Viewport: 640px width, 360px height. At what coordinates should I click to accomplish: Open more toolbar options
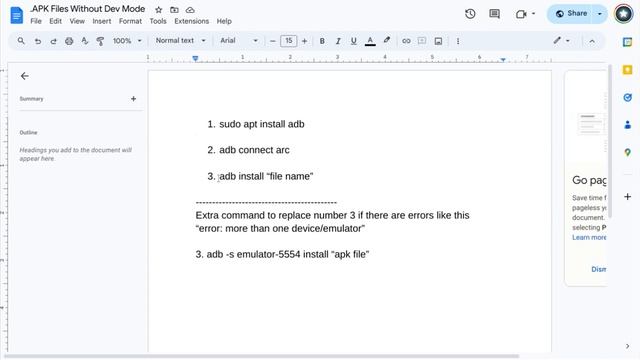(x=458, y=41)
